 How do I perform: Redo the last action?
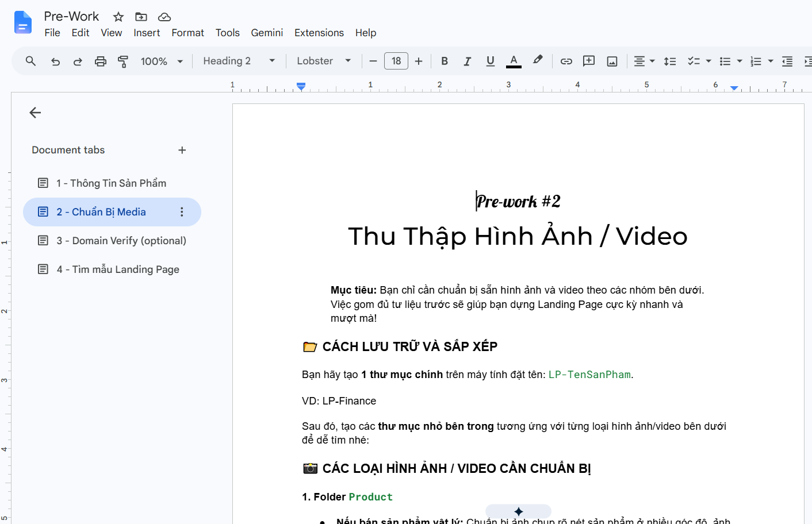click(78, 61)
